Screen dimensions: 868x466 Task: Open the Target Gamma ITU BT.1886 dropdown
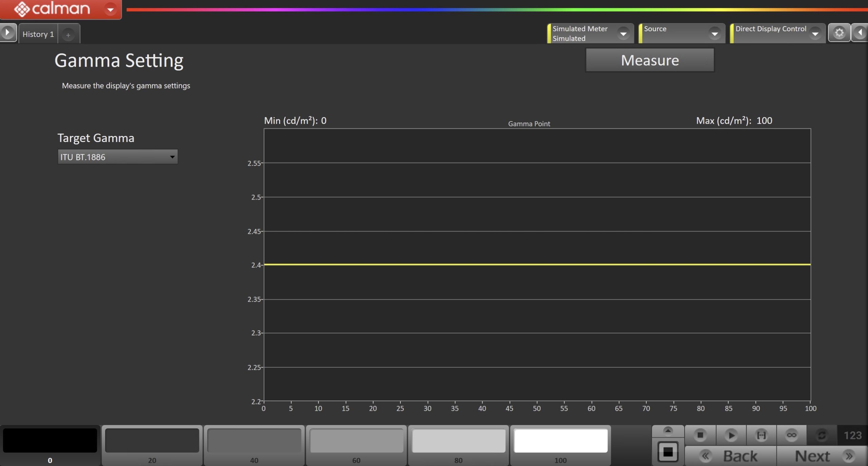[x=118, y=157]
